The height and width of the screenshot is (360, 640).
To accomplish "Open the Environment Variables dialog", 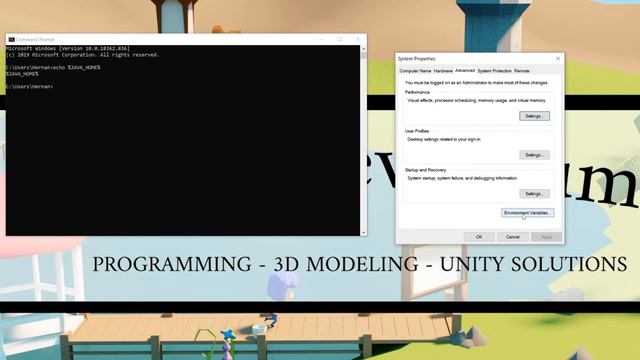I will 527,213.
